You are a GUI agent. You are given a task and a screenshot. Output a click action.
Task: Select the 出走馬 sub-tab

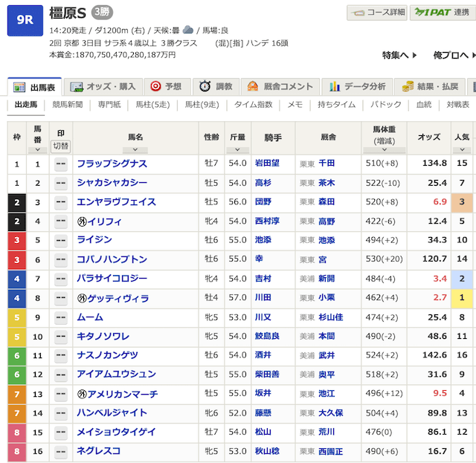pos(26,105)
